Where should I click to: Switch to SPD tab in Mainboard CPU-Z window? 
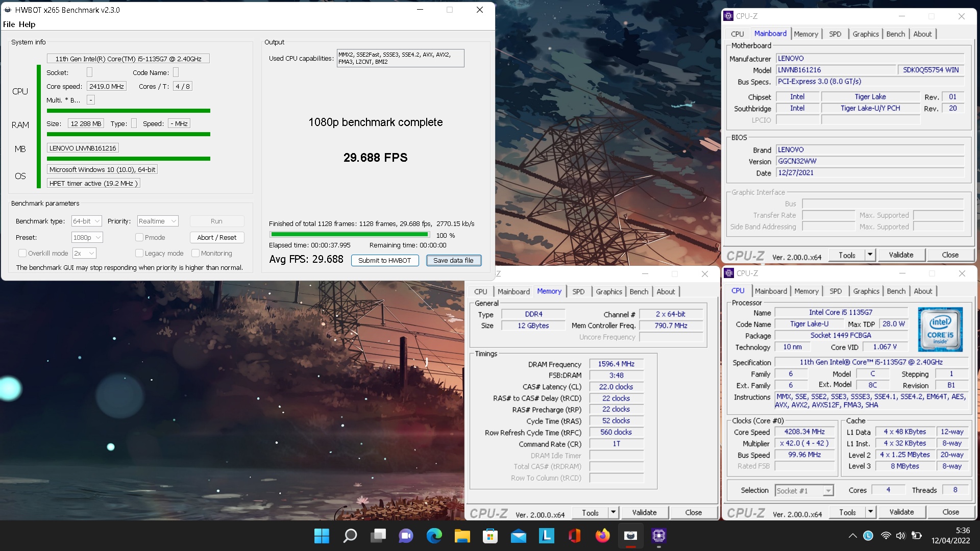click(835, 34)
